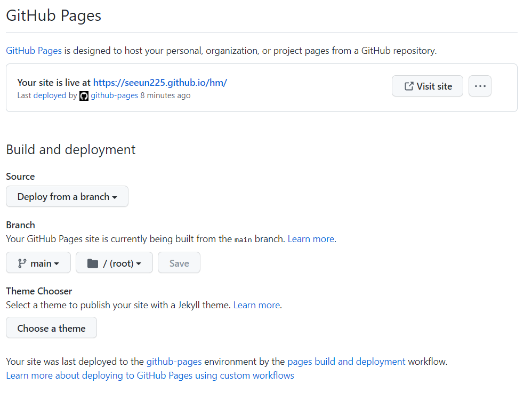Click Learn more link in Theme Chooser section
The image size is (532, 400).
click(257, 305)
